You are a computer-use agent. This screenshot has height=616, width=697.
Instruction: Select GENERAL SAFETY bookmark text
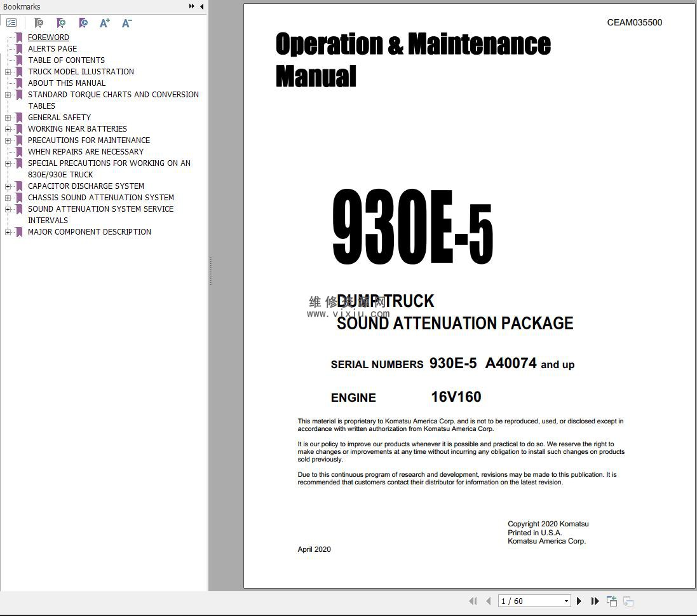pyautogui.click(x=59, y=118)
